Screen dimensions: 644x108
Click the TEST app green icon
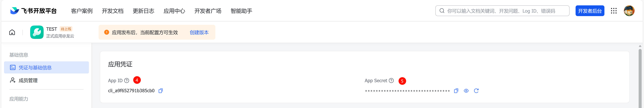click(x=37, y=32)
